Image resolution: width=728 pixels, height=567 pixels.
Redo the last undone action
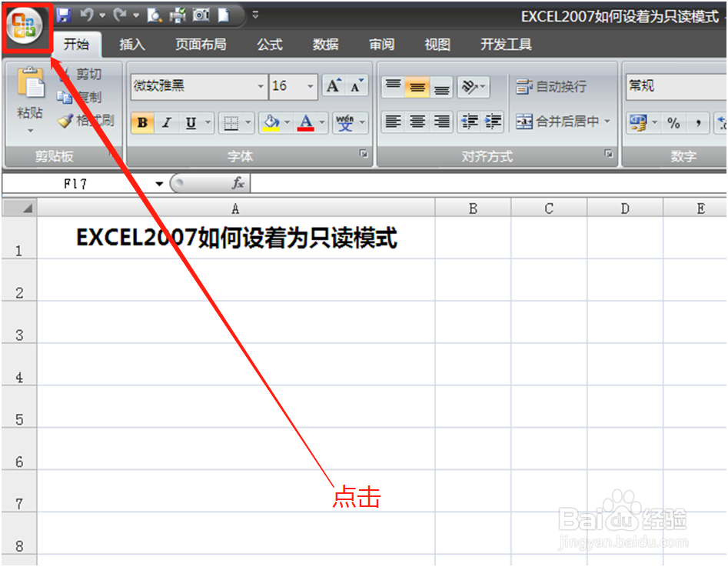point(120,15)
